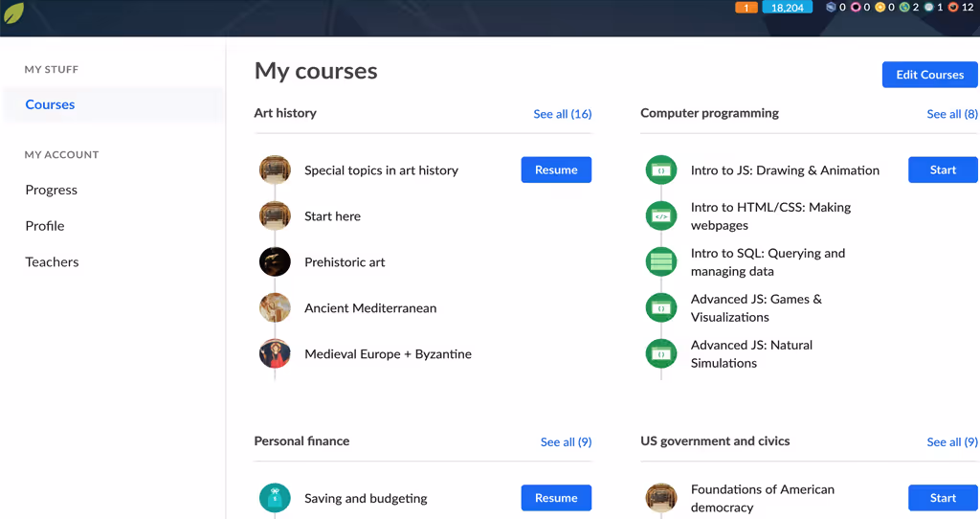This screenshot has width=980, height=519.
Task: Open the Teachers sidebar page
Action: pyautogui.click(x=52, y=262)
